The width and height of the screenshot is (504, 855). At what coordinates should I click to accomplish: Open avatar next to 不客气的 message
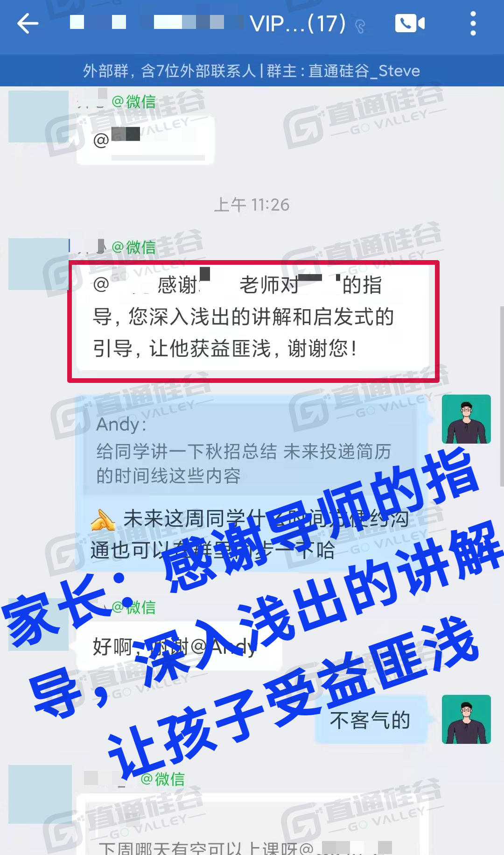(466, 719)
